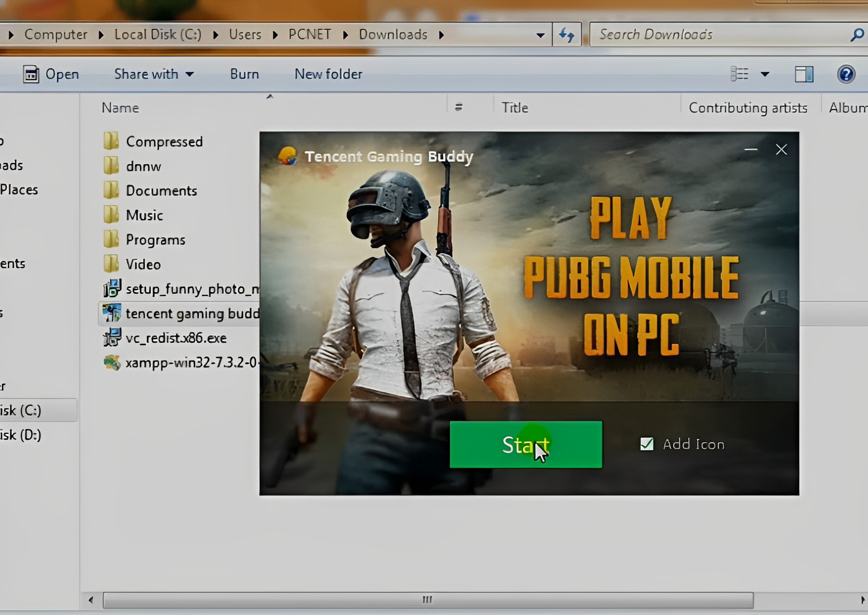Sort by the Title column header
Viewport: 868px width, 615px height.
pos(515,108)
